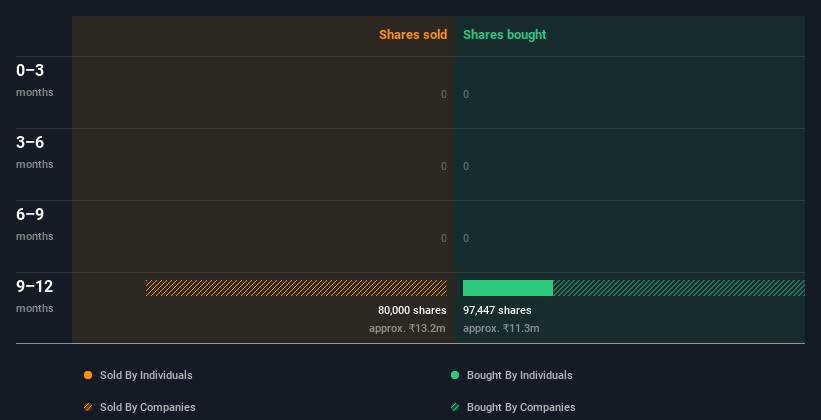
Task: Select the '6–9' months row label
Action: 30,214
